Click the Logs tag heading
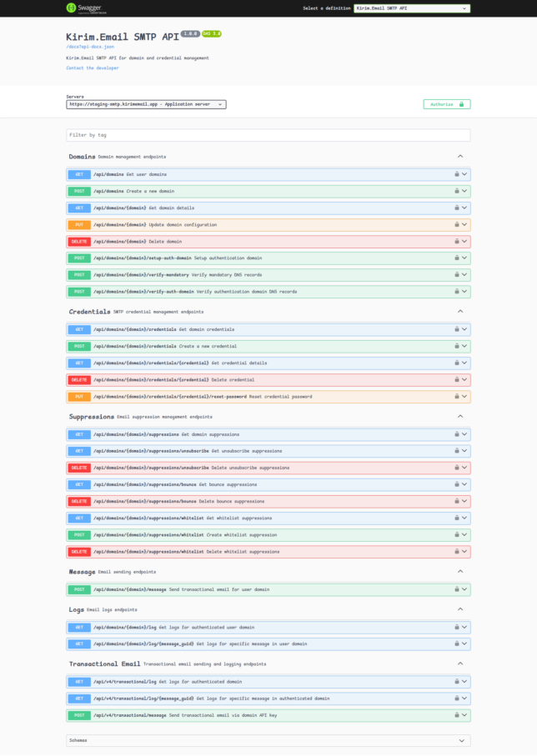Image resolution: width=537 pixels, height=756 pixels. [76, 610]
